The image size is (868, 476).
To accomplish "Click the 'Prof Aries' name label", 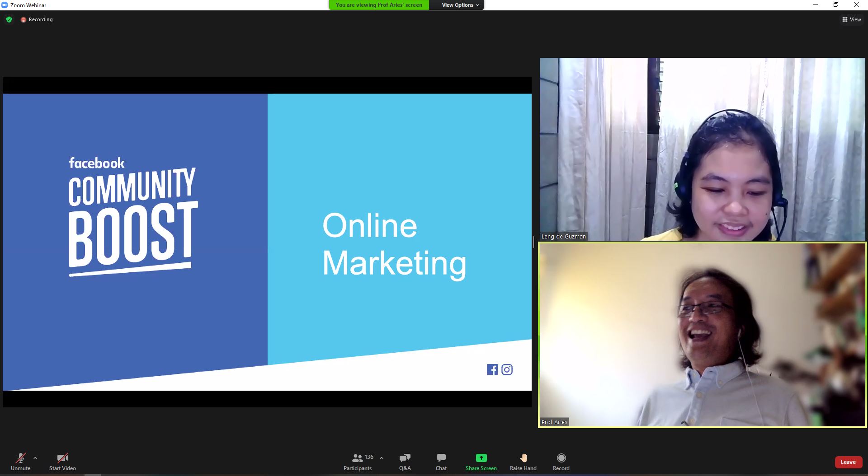I will coord(554,422).
